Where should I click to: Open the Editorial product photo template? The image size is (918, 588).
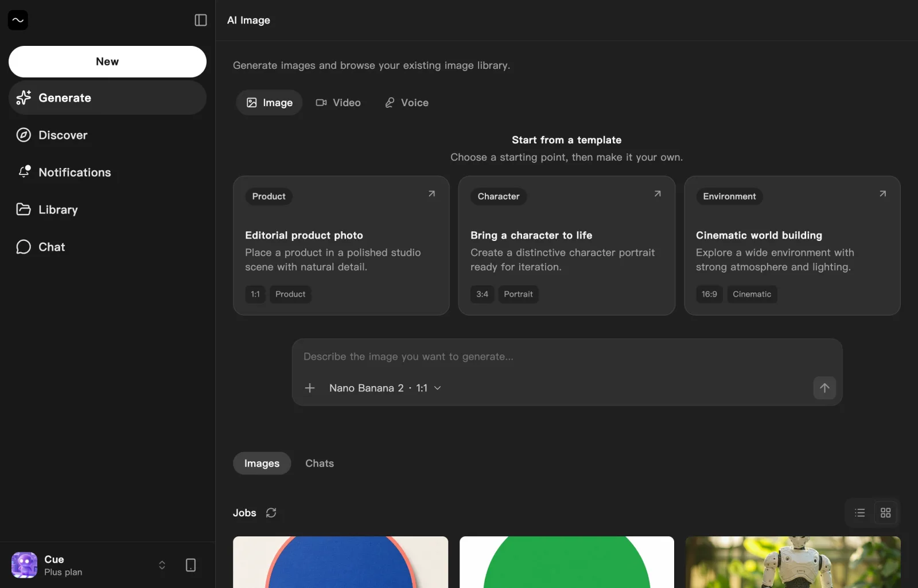pos(341,246)
